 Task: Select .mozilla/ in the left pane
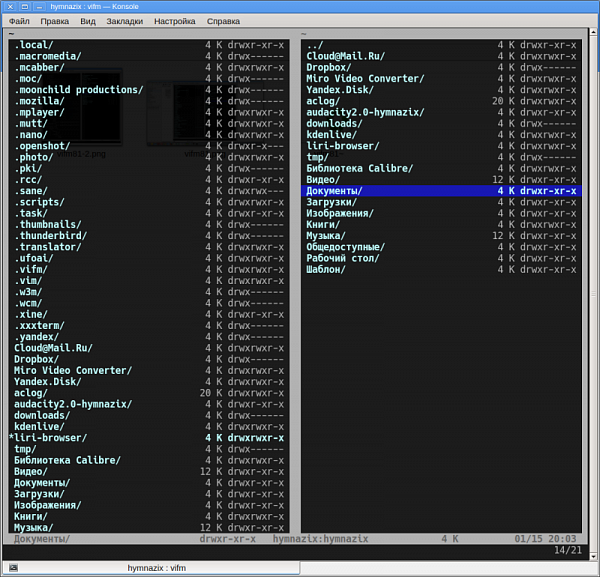pos(149,101)
